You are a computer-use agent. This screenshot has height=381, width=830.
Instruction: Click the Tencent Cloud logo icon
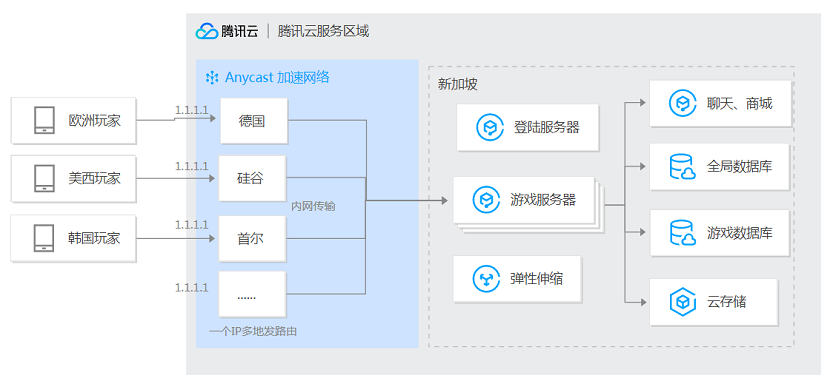coord(206,31)
